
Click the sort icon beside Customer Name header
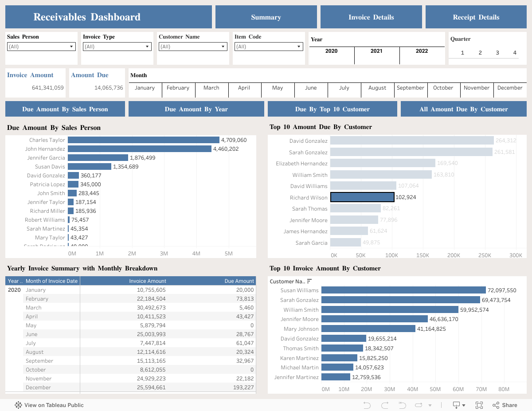[x=309, y=281]
